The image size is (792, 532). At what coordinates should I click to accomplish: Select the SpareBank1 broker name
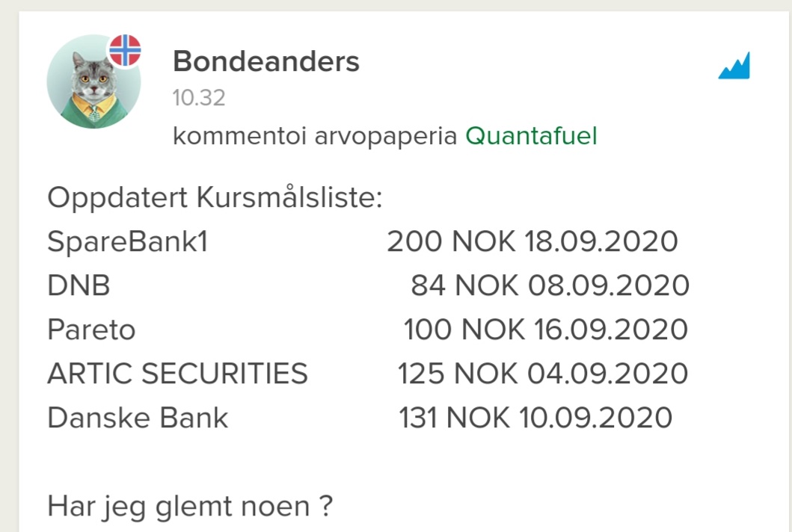[127, 242]
